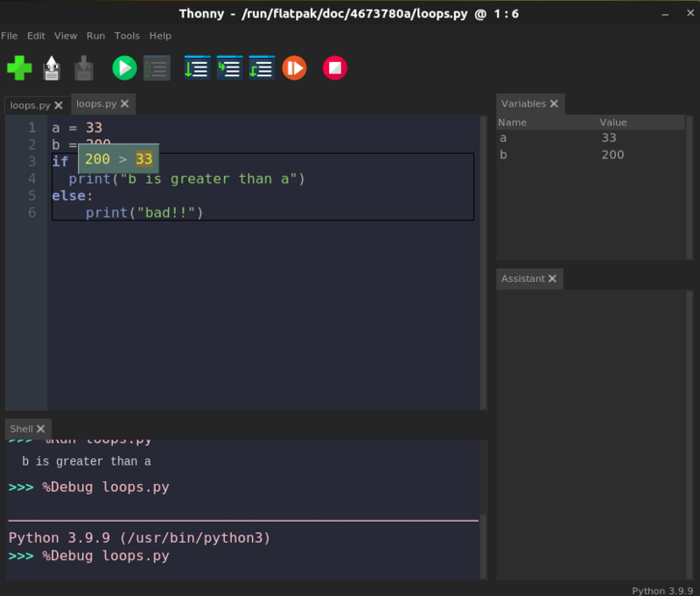Run the current script with green play

point(124,67)
